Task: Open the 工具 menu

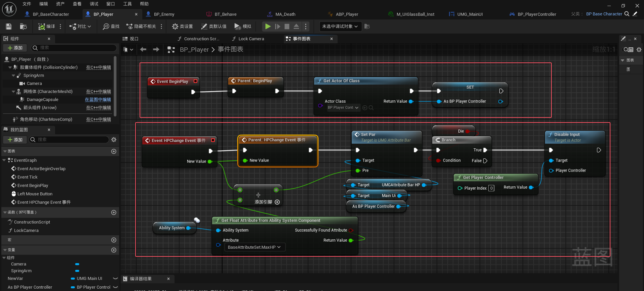Action: 128,4
